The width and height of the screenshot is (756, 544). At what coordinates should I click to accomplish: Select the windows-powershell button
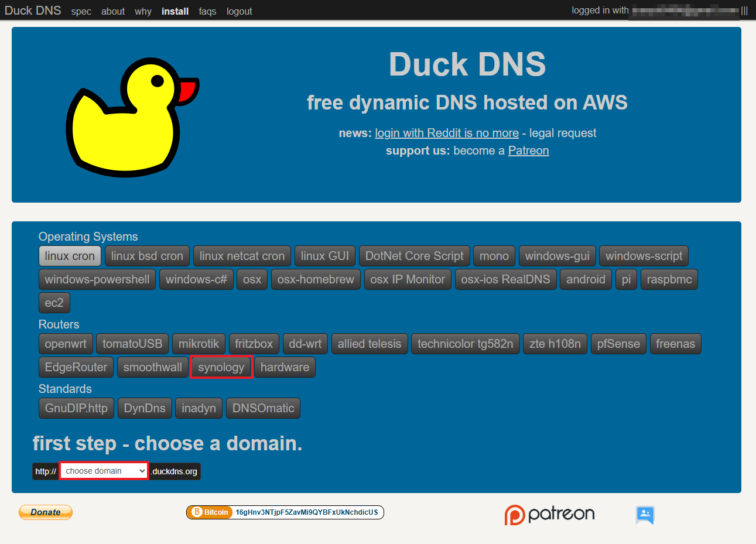[97, 279]
